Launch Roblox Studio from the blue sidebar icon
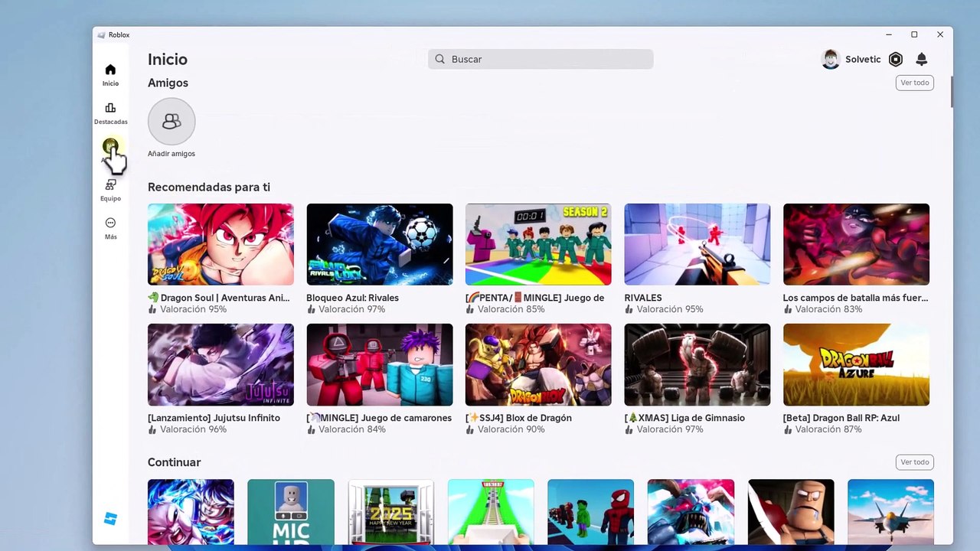The height and width of the screenshot is (551, 980). (110, 519)
